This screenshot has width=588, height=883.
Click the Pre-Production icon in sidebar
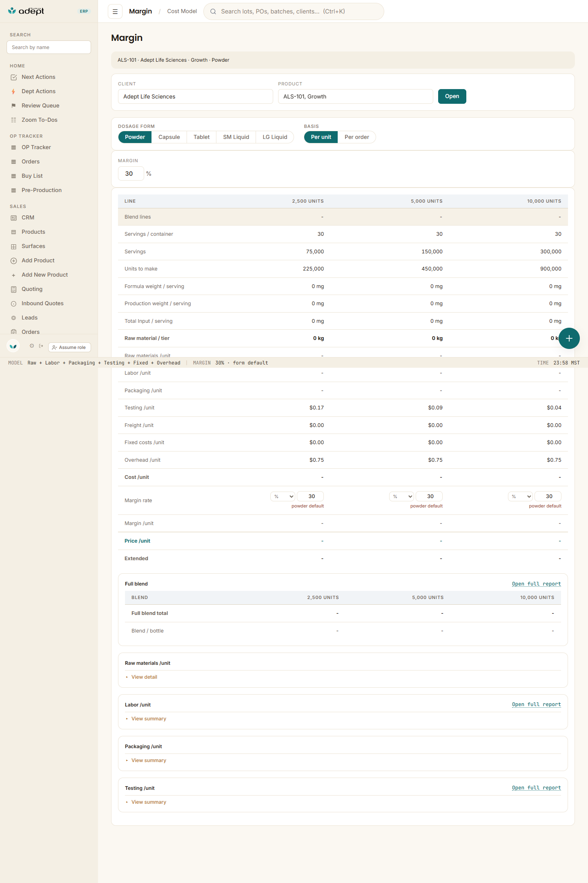click(13, 190)
